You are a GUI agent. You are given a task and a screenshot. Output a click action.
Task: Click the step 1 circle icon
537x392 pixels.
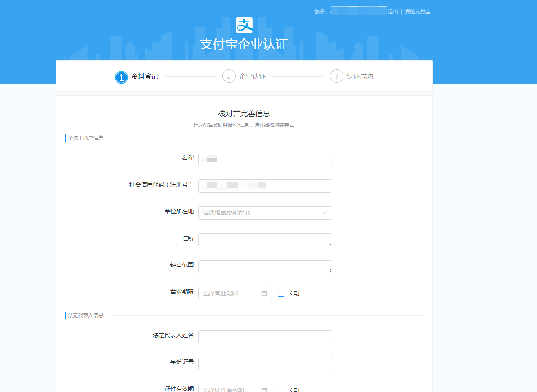coord(121,77)
